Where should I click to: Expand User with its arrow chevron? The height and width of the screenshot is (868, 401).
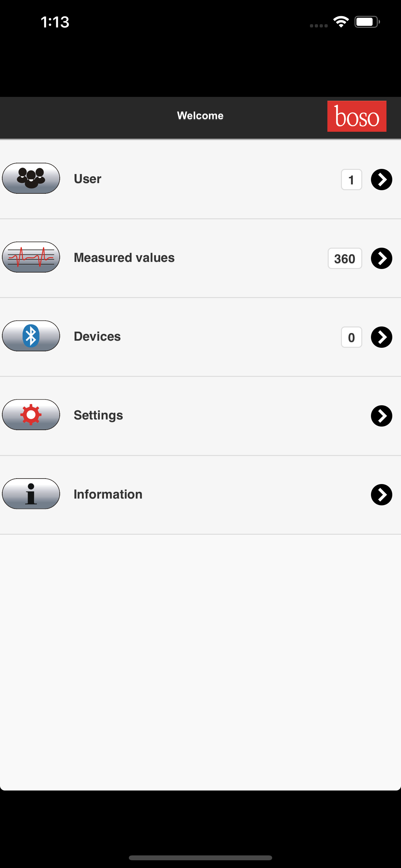[381, 180]
